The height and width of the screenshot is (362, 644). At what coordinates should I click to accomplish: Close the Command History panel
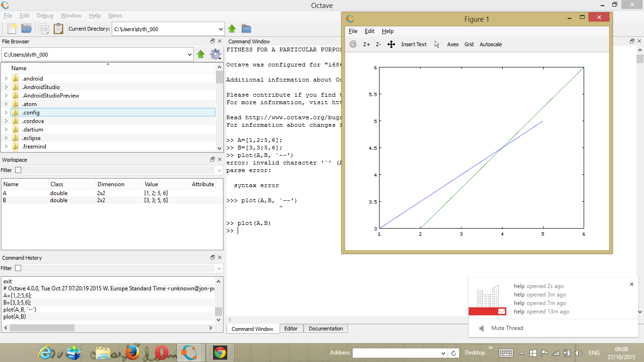click(220, 258)
